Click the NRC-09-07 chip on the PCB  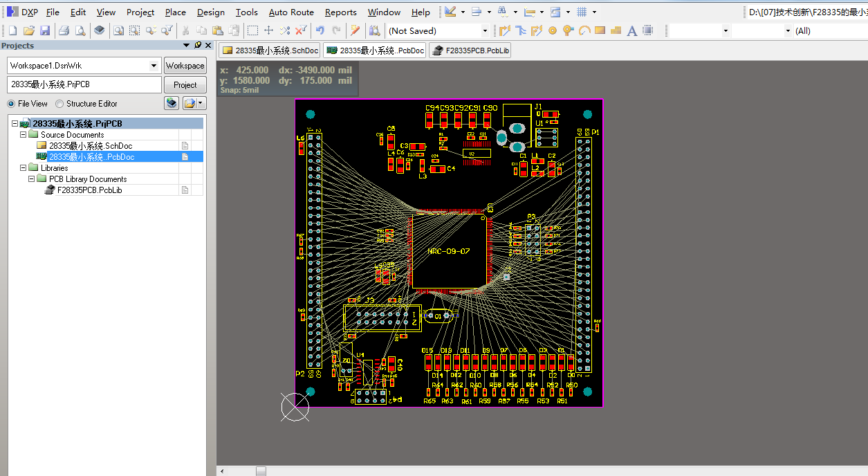point(450,251)
